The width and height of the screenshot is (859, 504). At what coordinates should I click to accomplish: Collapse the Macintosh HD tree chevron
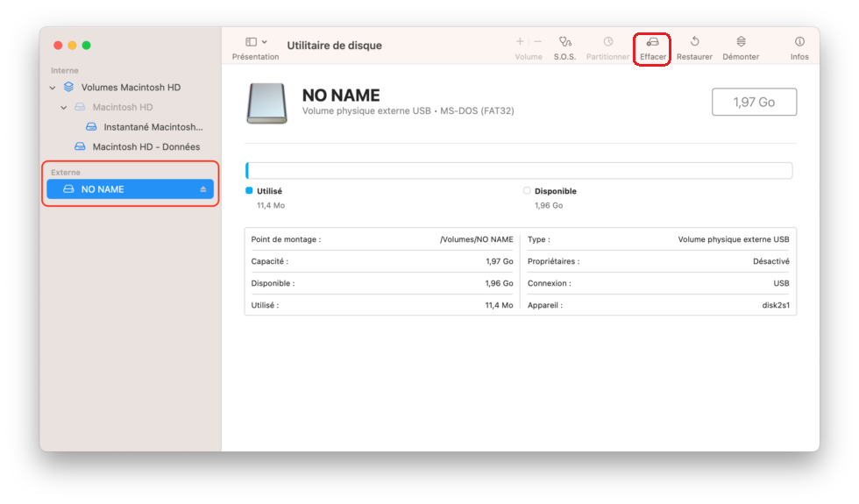63,107
